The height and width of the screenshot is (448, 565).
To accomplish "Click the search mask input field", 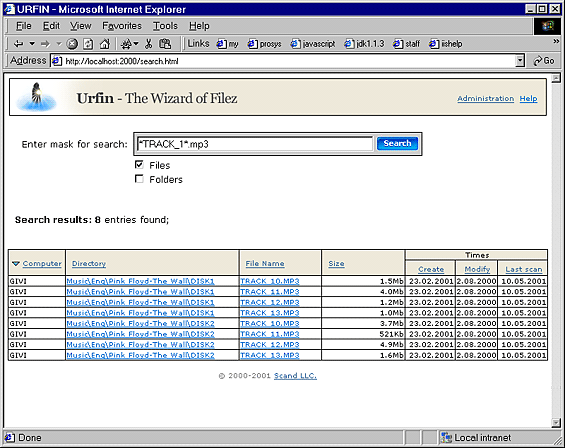I will click(x=255, y=144).
